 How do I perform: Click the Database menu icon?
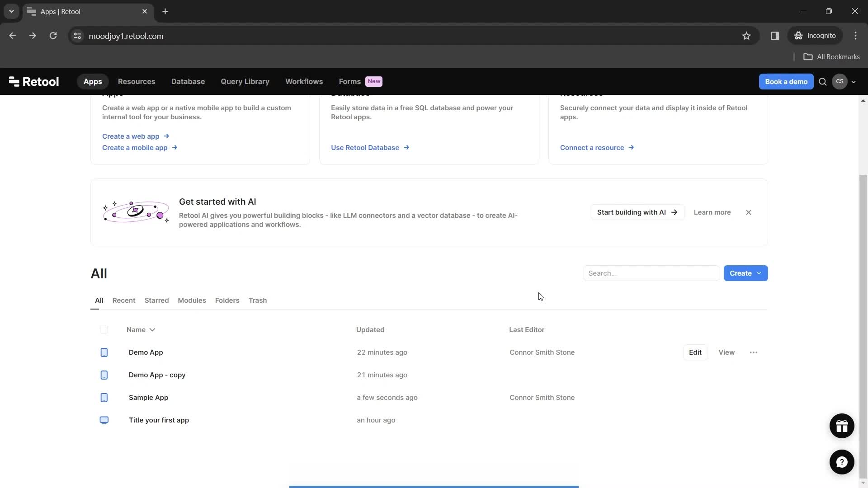point(188,81)
